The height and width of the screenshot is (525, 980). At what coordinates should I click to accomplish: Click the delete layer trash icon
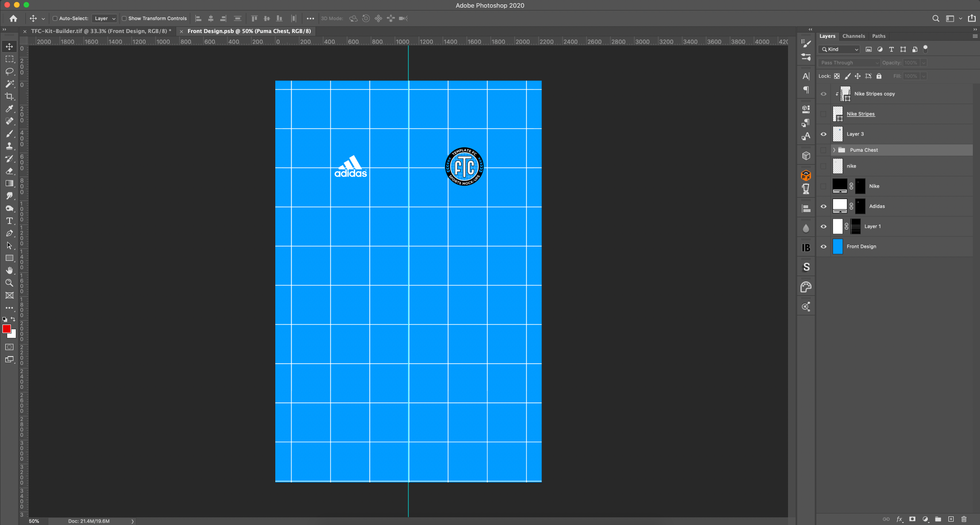click(964, 519)
